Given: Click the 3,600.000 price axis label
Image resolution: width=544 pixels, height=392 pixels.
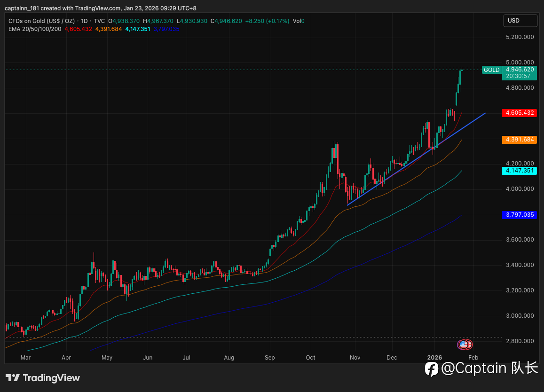Looking at the screenshot, I should click(520, 240).
